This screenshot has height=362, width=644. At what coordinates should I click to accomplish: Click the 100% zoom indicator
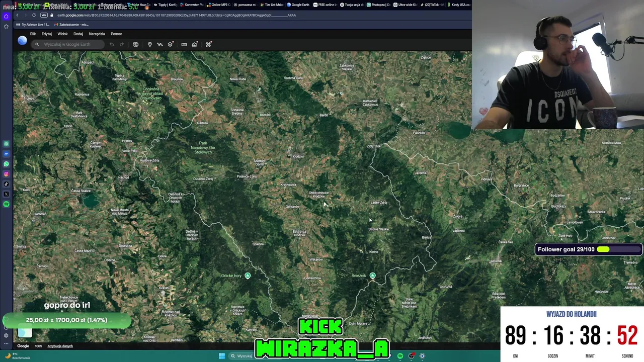coord(38,346)
